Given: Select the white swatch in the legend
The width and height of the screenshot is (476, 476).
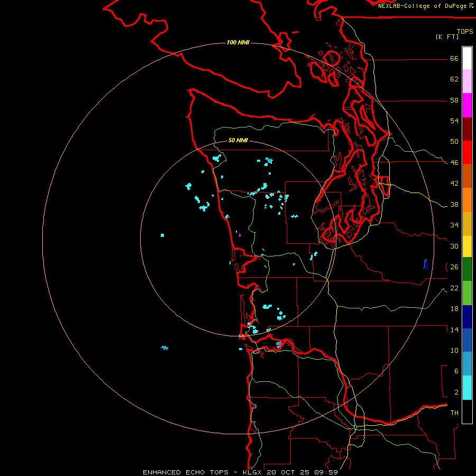Looking at the screenshot, I should pos(467,58).
